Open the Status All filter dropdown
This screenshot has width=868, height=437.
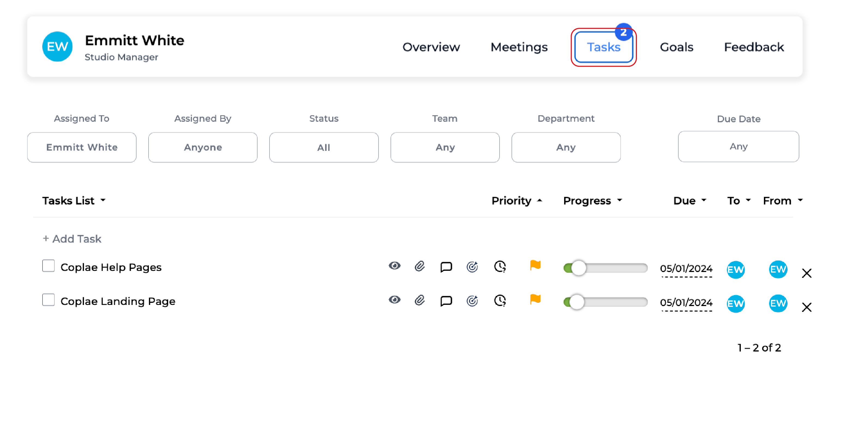tap(323, 148)
